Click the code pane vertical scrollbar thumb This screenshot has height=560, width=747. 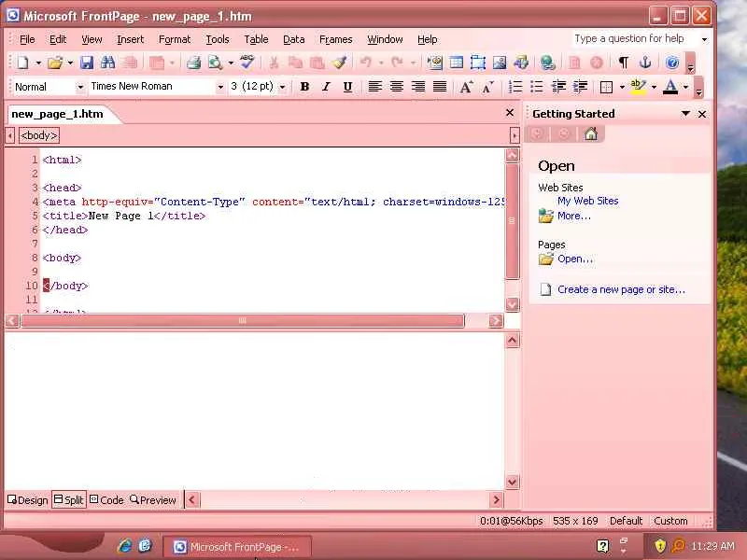(512, 221)
